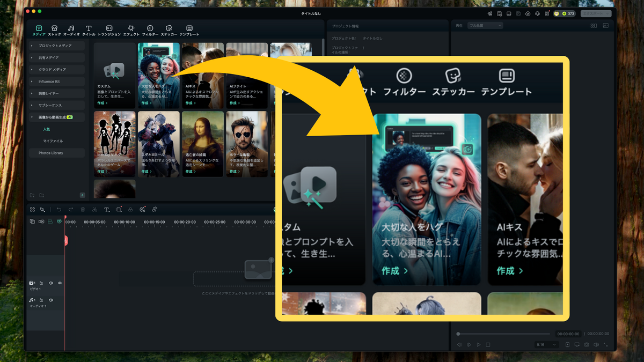Undo the last action
This screenshot has height=362, width=644.
[x=59, y=210]
